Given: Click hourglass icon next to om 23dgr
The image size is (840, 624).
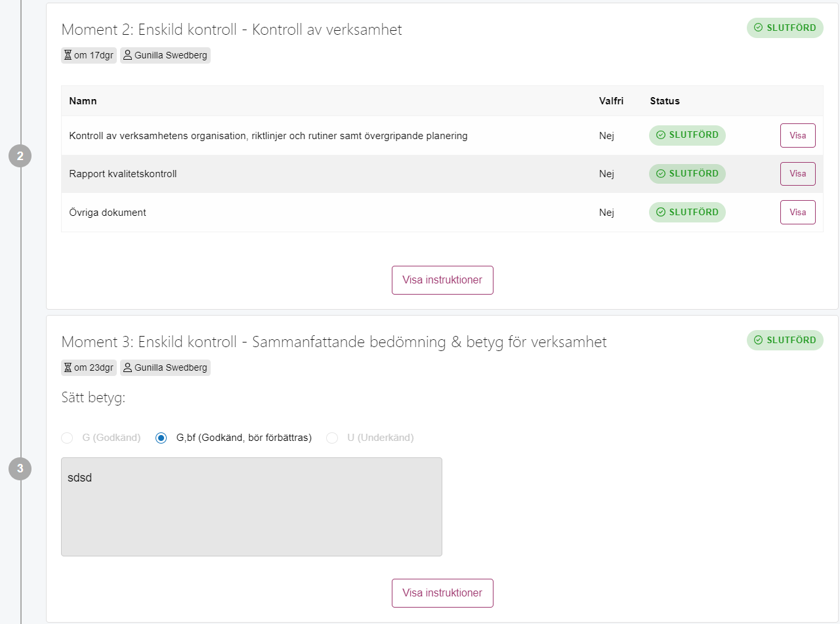Looking at the screenshot, I should (x=68, y=367).
